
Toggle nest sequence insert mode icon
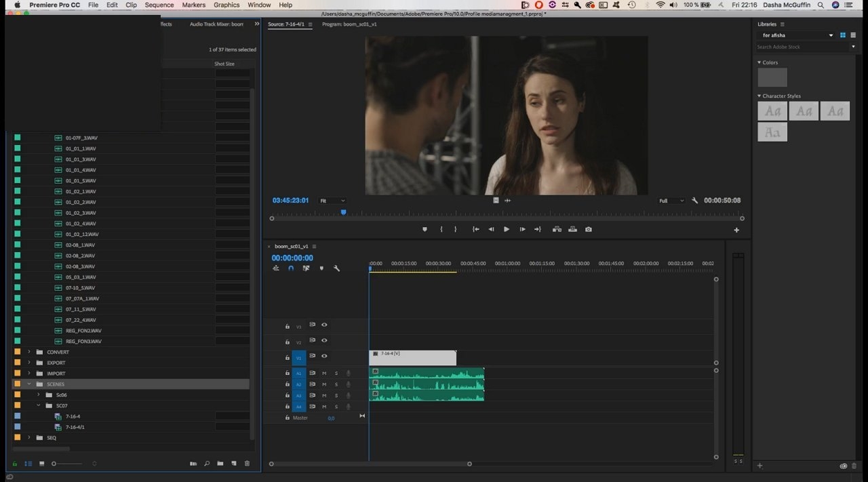pyautogui.click(x=276, y=268)
